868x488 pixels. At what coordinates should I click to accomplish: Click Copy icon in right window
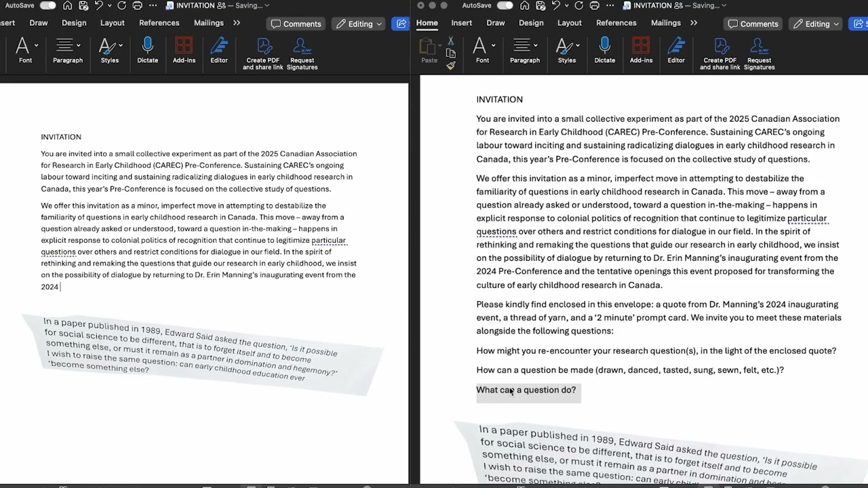tap(451, 54)
